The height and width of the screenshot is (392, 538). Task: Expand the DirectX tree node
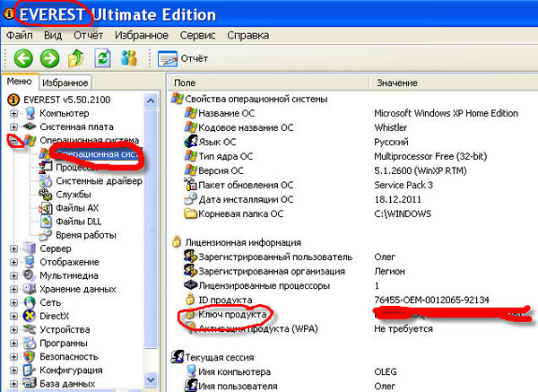point(13,316)
